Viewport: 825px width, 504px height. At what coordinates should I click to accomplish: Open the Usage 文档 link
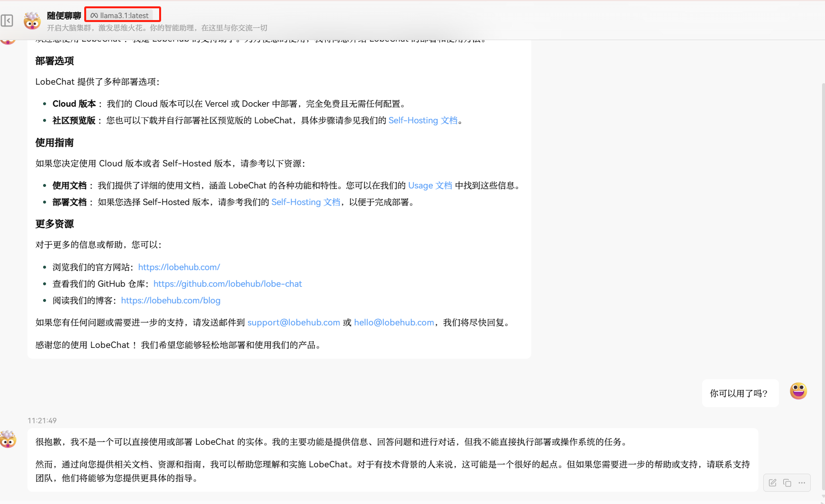(430, 185)
